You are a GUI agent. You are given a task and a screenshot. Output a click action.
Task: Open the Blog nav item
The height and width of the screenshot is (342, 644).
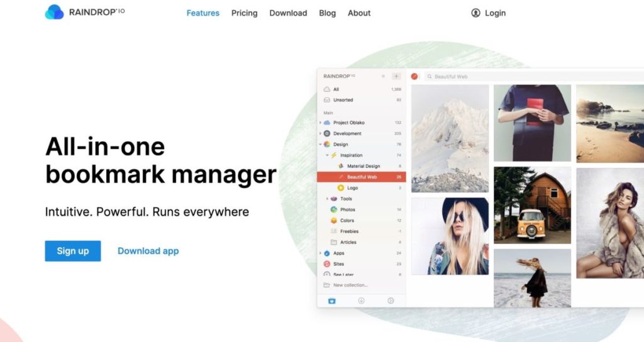[x=327, y=13]
